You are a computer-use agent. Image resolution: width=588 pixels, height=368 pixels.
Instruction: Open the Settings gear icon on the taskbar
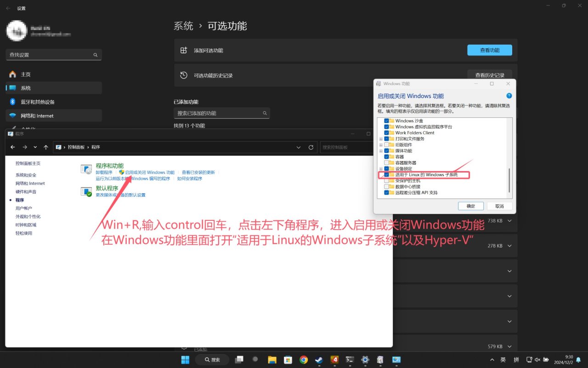click(x=365, y=360)
